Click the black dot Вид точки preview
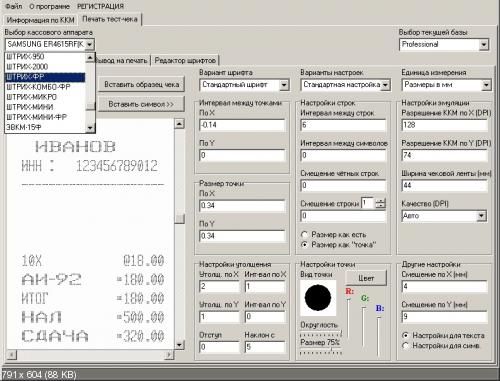Image resolution: width=500 pixels, height=381 pixels. 318,298
